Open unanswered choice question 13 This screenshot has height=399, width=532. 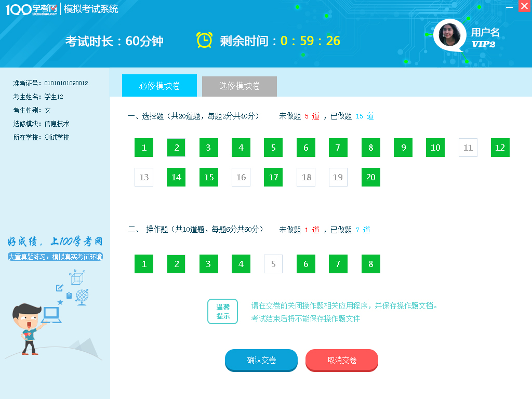(x=144, y=177)
